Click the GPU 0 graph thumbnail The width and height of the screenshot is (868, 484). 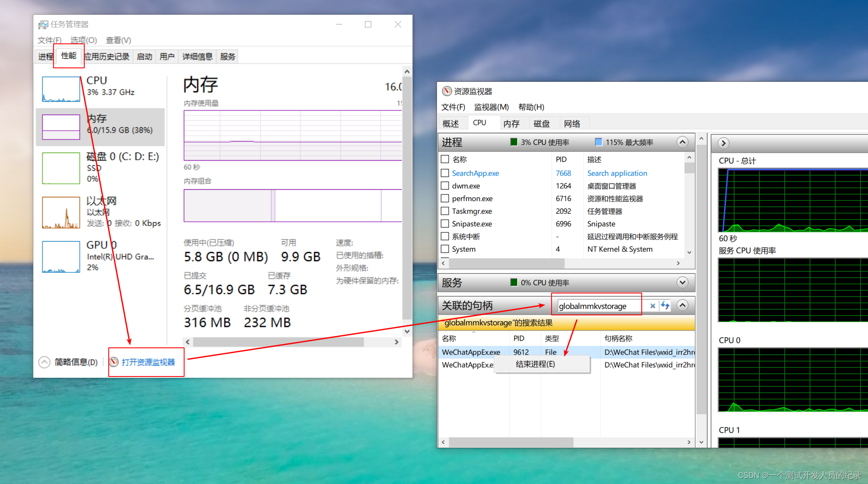click(61, 257)
